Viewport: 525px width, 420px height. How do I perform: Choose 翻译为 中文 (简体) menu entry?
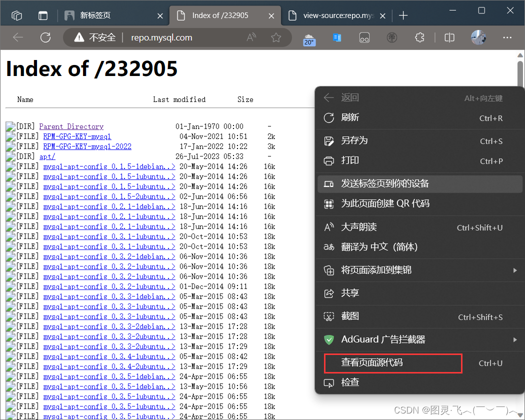click(x=420, y=247)
